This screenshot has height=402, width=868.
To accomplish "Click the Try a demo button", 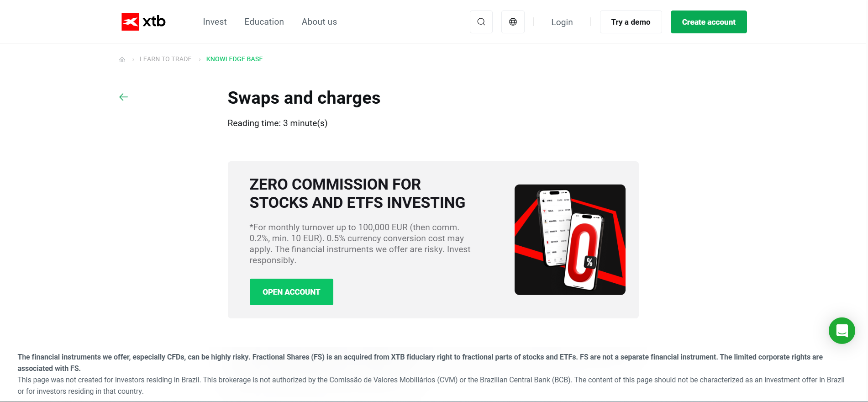I will click(x=631, y=21).
